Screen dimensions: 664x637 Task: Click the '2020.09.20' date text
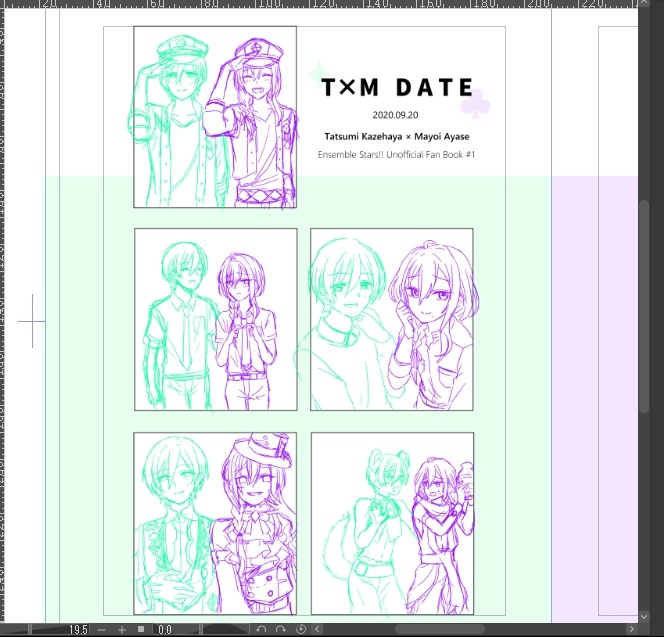(396, 115)
